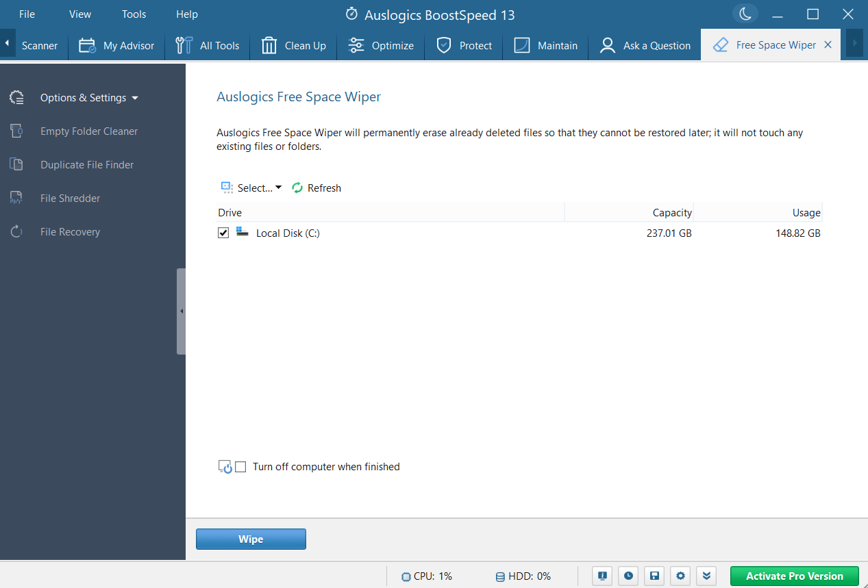Image resolution: width=868 pixels, height=588 pixels.
Task: Click the Wipe button
Action: 251,539
